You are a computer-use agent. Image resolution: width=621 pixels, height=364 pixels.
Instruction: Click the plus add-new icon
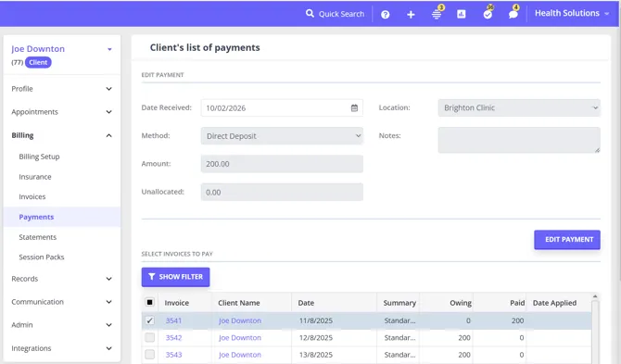click(411, 15)
